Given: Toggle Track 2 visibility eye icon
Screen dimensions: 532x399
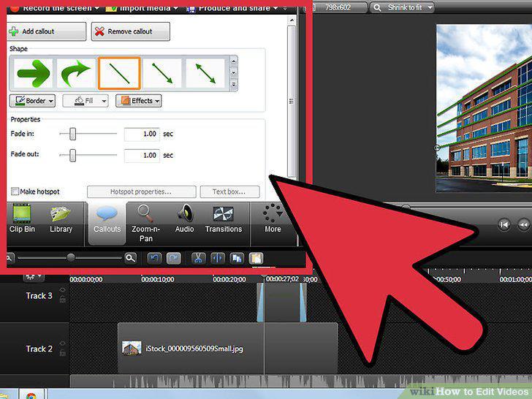Looking at the screenshot, I should point(62,343).
